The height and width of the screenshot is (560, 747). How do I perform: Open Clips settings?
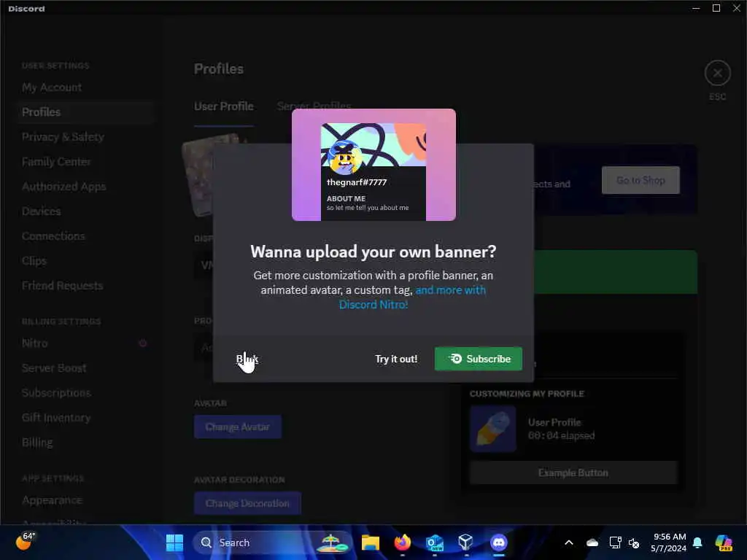pyautogui.click(x=34, y=260)
